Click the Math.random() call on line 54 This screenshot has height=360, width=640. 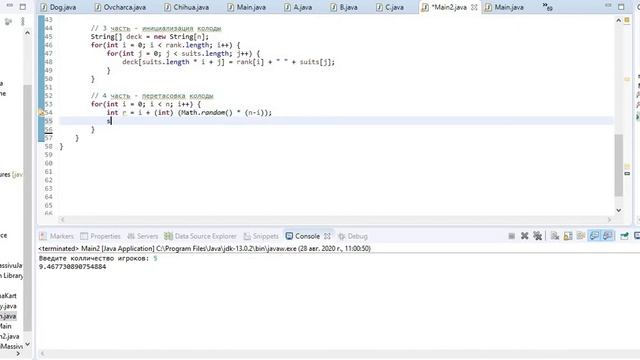(206, 112)
